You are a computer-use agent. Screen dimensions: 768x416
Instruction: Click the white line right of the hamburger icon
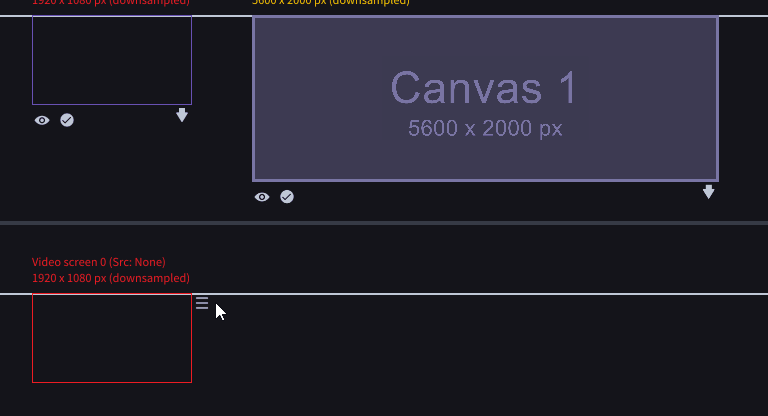(x=480, y=294)
